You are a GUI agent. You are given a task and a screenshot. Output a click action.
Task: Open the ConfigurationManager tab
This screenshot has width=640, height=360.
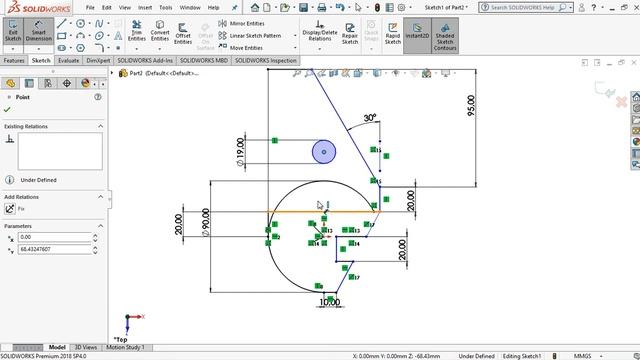[48, 83]
